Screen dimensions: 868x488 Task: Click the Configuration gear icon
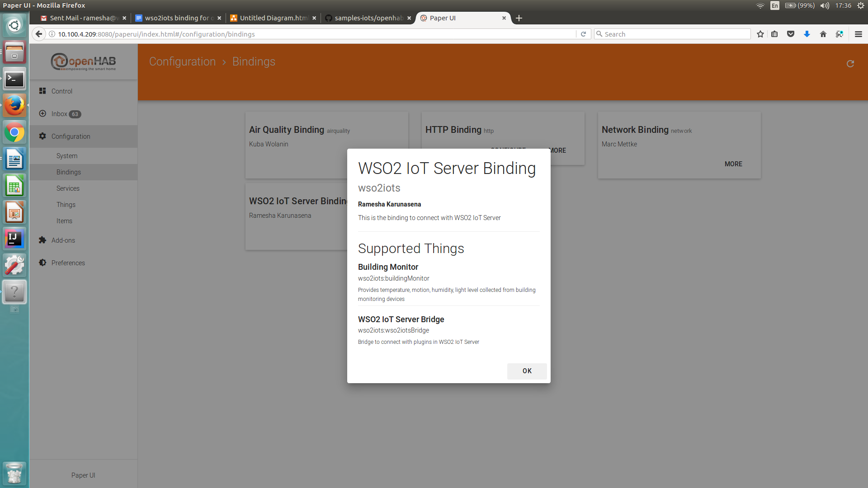[42, 136]
